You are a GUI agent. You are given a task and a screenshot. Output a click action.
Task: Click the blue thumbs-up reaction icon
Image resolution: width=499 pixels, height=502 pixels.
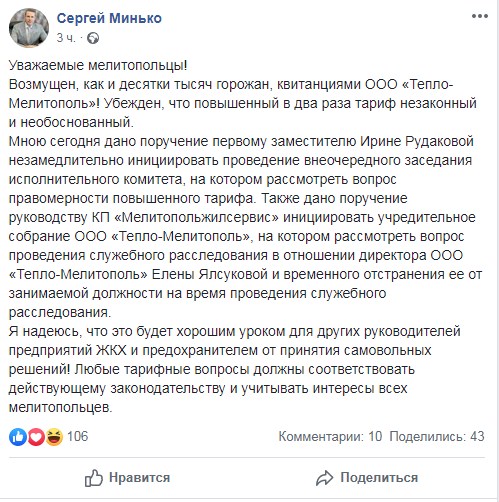(x=18, y=436)
